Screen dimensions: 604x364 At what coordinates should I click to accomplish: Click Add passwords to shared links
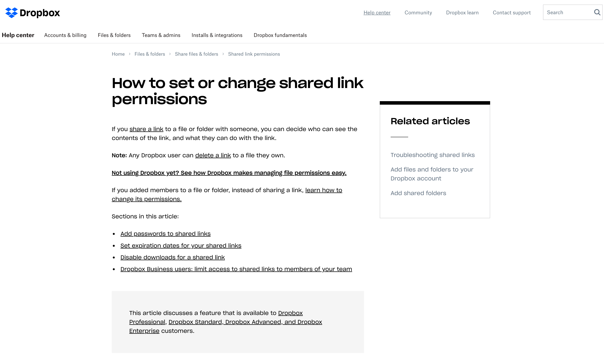coord(165,233)
